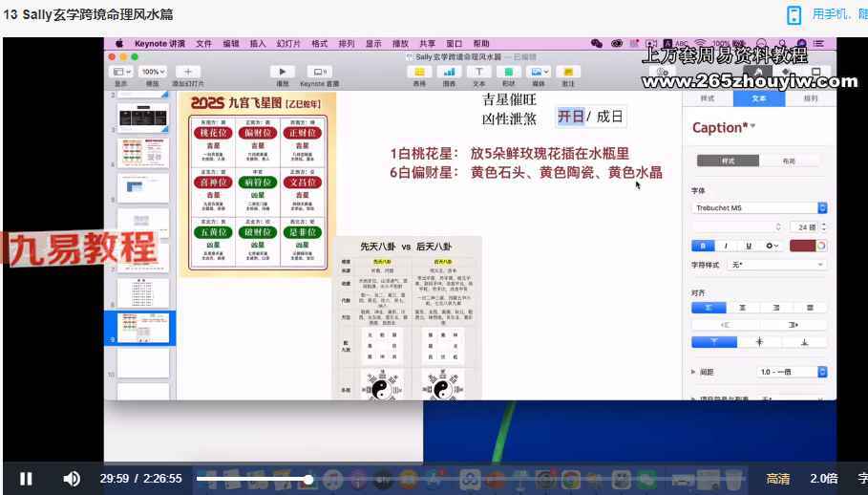Insert a chart using toolbar icon
Viewport: 868px width, 495px height.
pyautogui.click(x=449, y=72)
